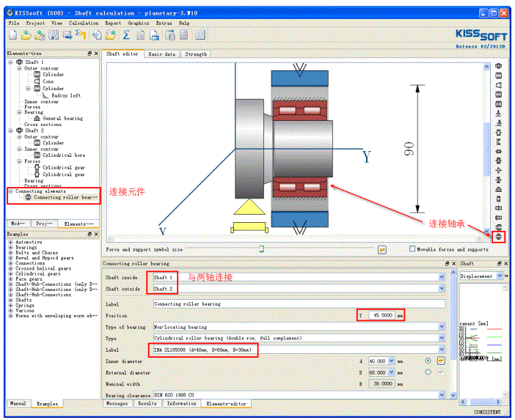Expand the Bearings examples folder
The width and height of the screenshot is (515, 420).
coord(10,248)
